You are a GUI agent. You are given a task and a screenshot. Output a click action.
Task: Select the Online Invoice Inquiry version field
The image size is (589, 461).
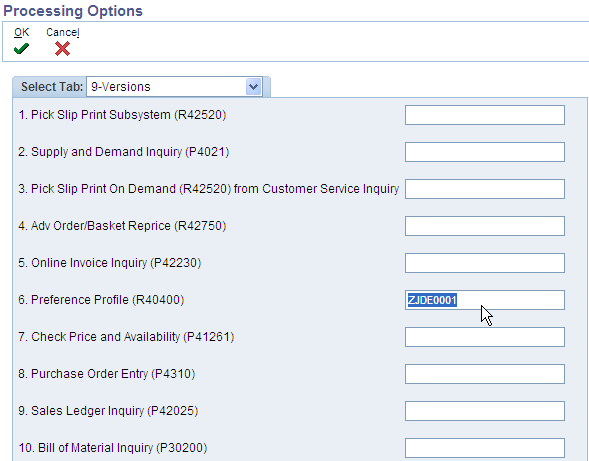tap(485, 263)
